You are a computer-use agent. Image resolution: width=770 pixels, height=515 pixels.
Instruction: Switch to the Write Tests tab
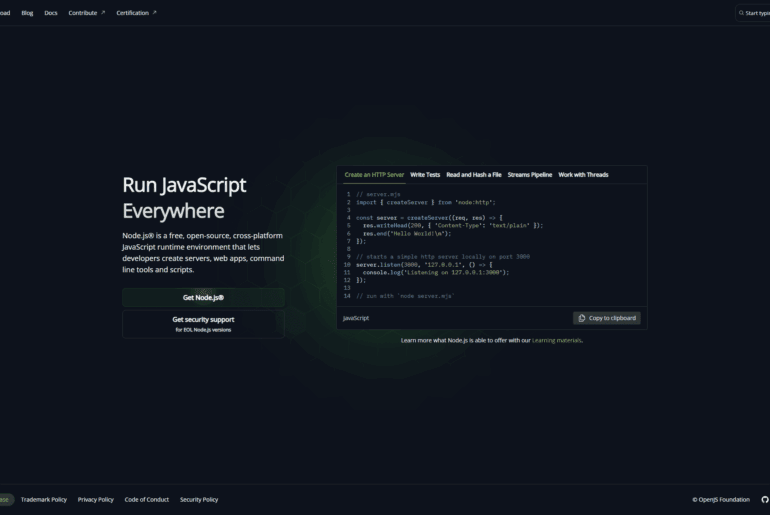click(425, 174)
